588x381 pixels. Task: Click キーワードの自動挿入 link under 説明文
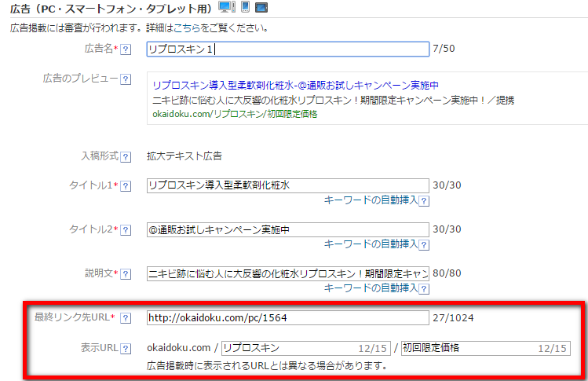(371, 288)
